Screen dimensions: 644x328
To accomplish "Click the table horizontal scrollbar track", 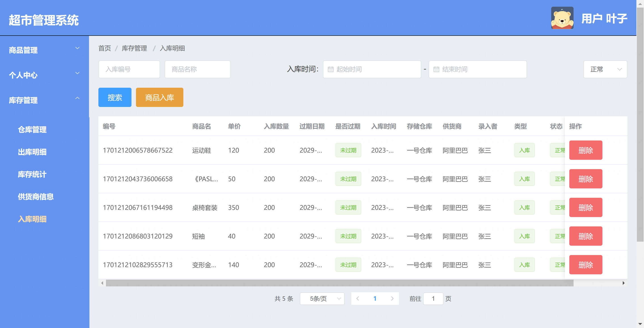I will click(x=597, y=283).
